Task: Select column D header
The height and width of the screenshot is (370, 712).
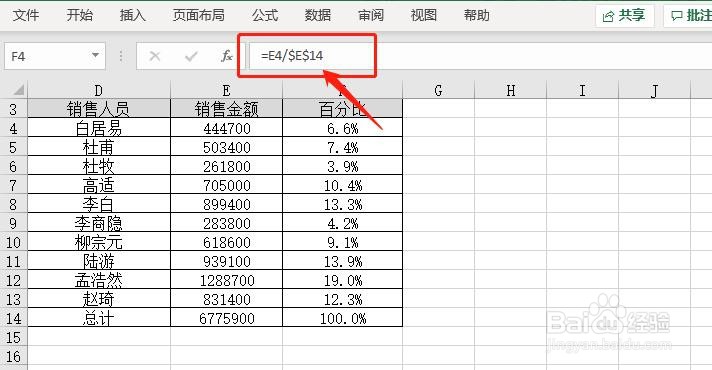Action: pyautogui.click(x=99, y=90)
